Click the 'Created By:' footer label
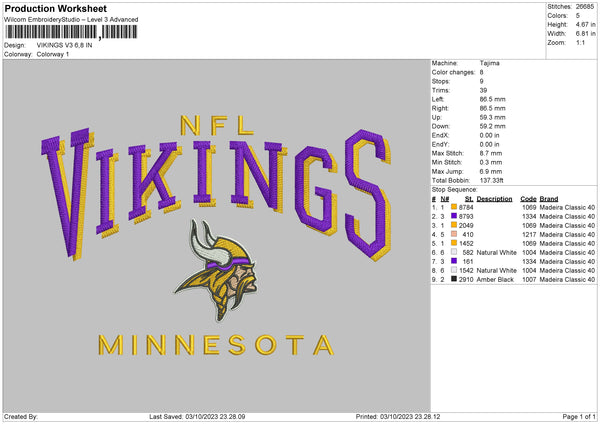This screenshot has height=424, width=600. pos(21,416)
